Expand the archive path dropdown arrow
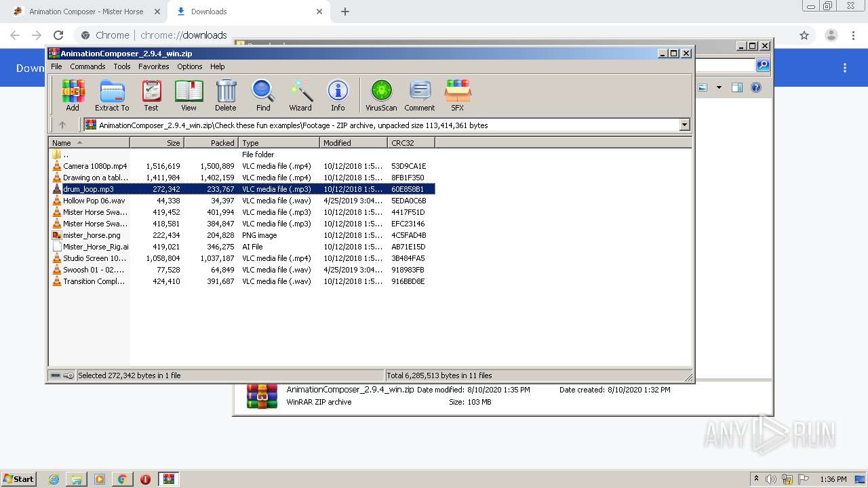Screen dimensions: 868x488 [x=684, y=125]
